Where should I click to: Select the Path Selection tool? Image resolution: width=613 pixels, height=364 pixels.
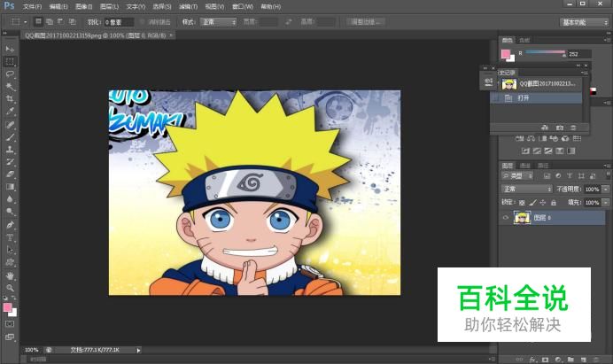coord(10,250)
